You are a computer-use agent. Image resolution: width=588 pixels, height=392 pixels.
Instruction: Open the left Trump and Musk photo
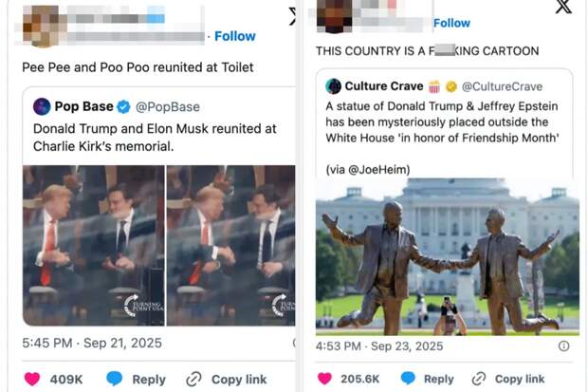[93, 245]
